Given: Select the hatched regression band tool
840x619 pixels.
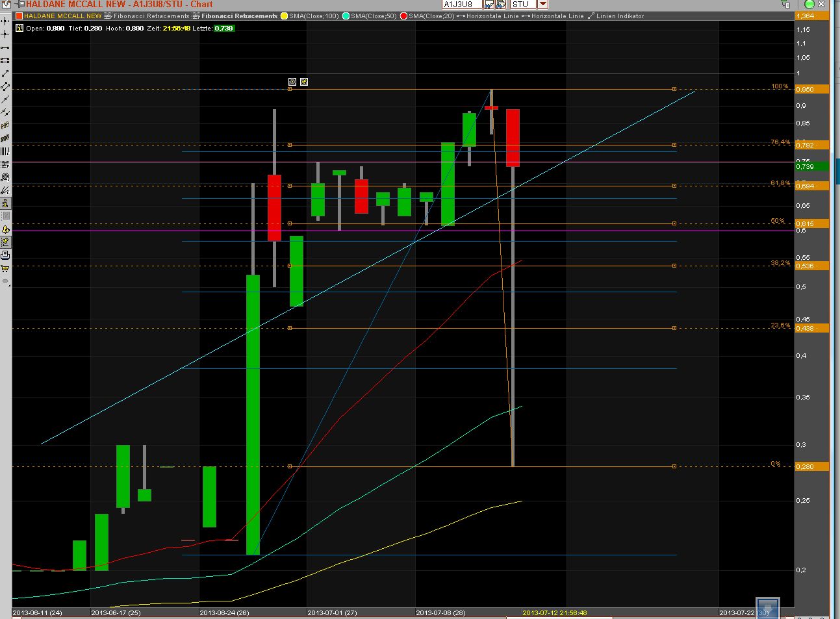Looking at the screenshot, I should pyautogui.click(x=5, y=138).
